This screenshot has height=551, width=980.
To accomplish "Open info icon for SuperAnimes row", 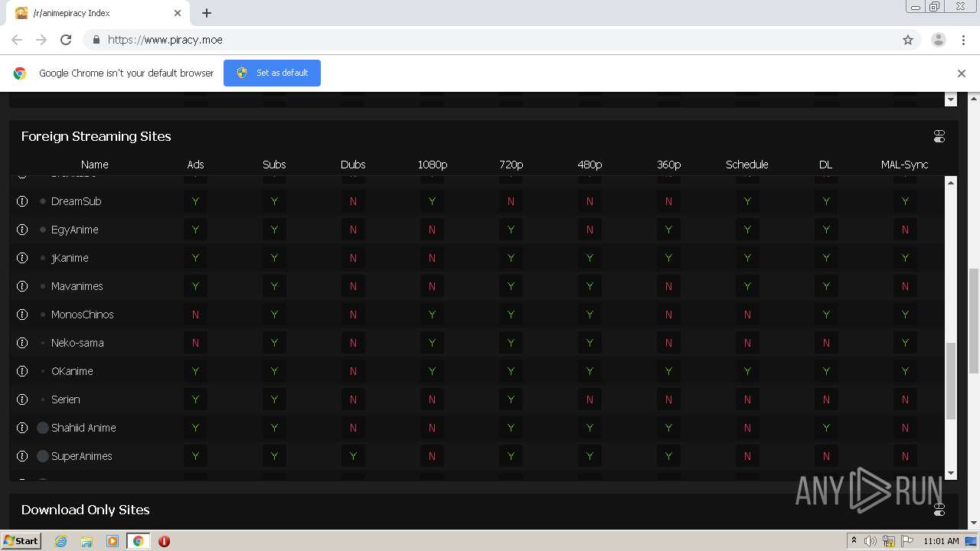I will [22, 456].
